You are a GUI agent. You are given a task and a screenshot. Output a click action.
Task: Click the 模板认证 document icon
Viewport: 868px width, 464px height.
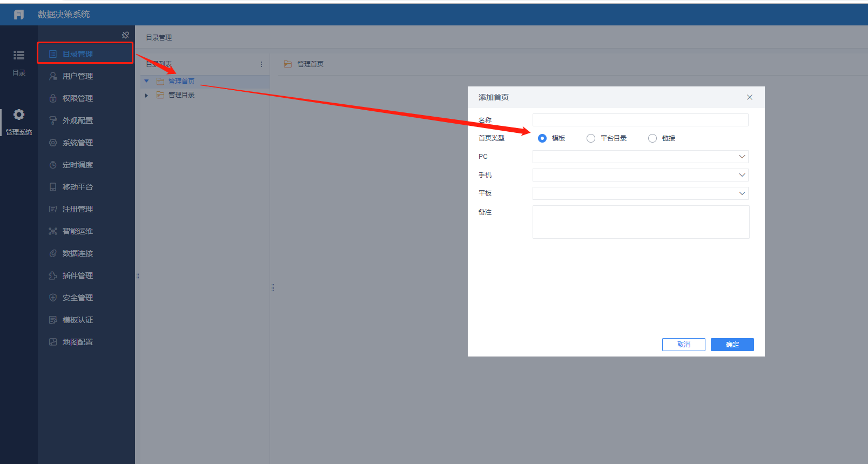tap(53, 320)
